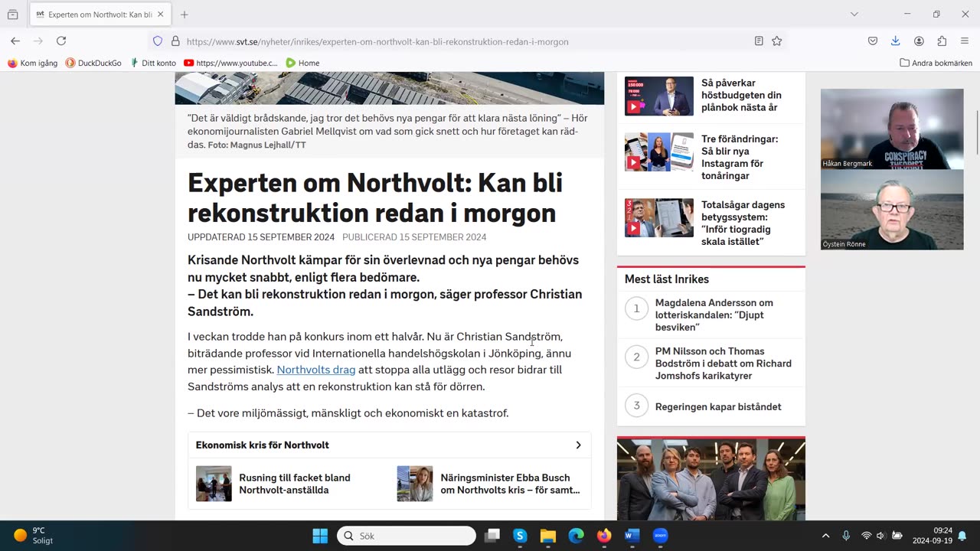Play the betygssystem video thumbnail
980x551 pixels.
point(659,217)
